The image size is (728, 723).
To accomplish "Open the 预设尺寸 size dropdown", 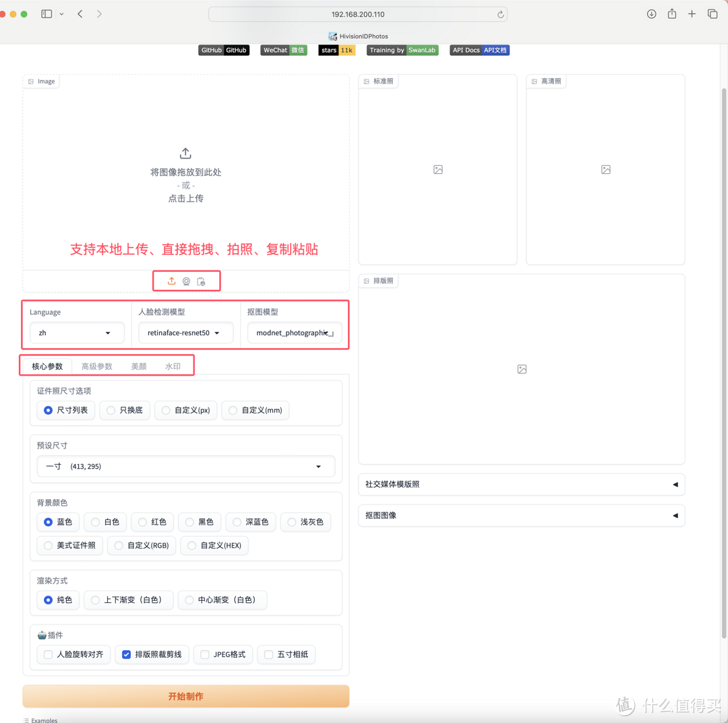I will [x=185, y=466].
